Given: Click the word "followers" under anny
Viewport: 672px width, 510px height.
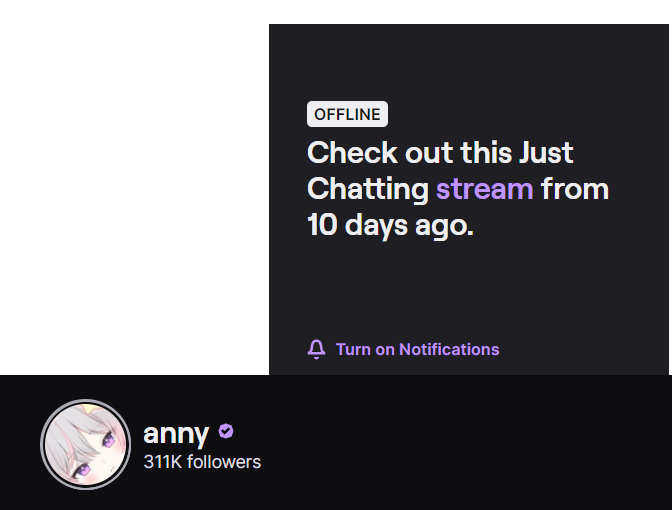Looking at the screenshot, I should pyautogui.click(x=224, y=462).
